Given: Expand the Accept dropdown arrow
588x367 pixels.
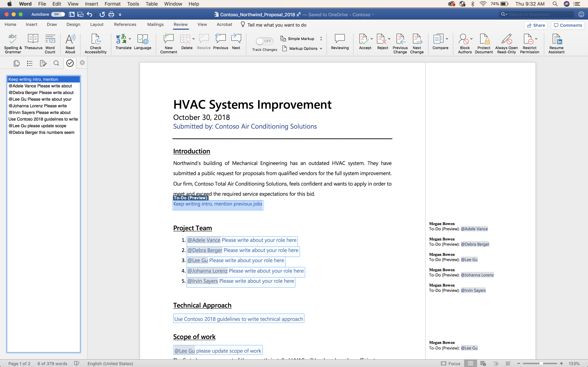Looking at the screenshot, I should (372, 39).
